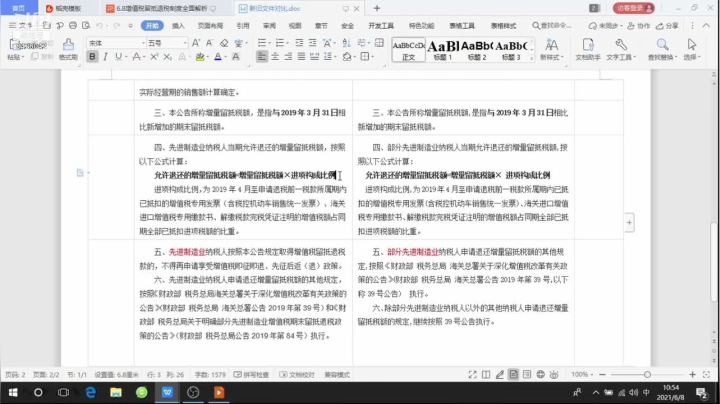Click the distributed alignment icon
This screenshot has width=720, height=404.
pyautogui.click(x=315, y=56)
